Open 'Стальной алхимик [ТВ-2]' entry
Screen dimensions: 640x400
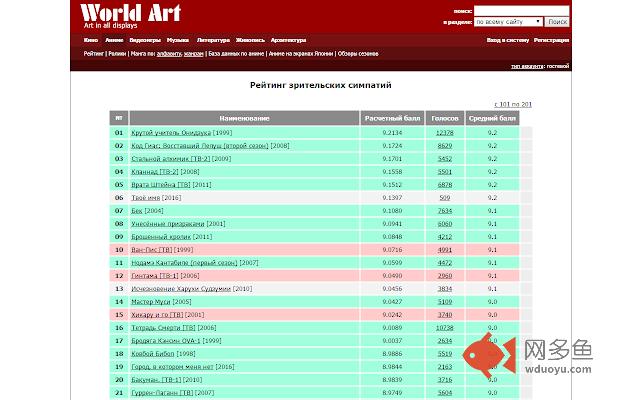pos(158,158)
